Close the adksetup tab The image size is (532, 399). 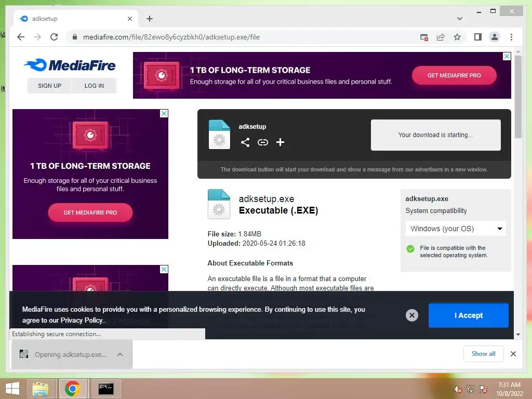pos(129,19)
